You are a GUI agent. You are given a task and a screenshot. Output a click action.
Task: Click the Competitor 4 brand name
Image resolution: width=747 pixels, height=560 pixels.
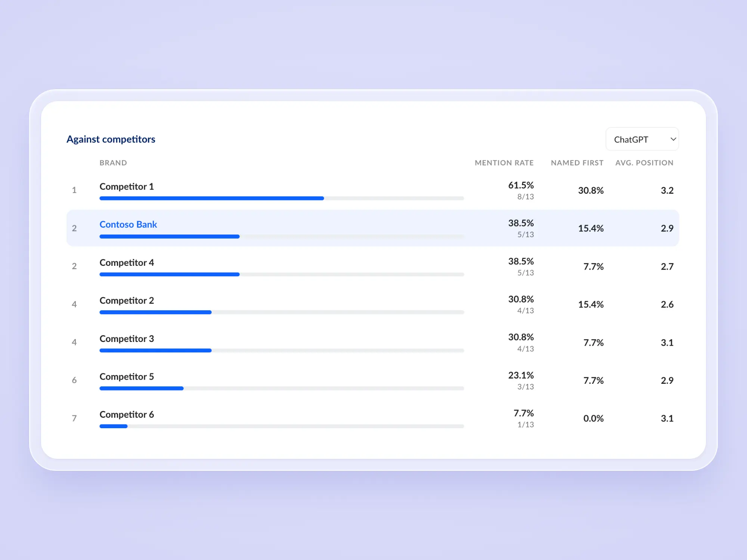tap(127, 262)
